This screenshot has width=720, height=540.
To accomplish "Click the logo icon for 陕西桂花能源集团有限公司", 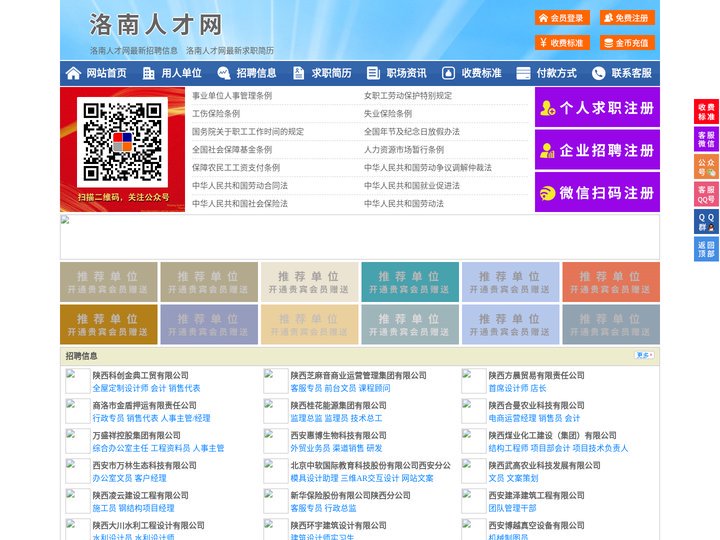I will click(276, 411).
